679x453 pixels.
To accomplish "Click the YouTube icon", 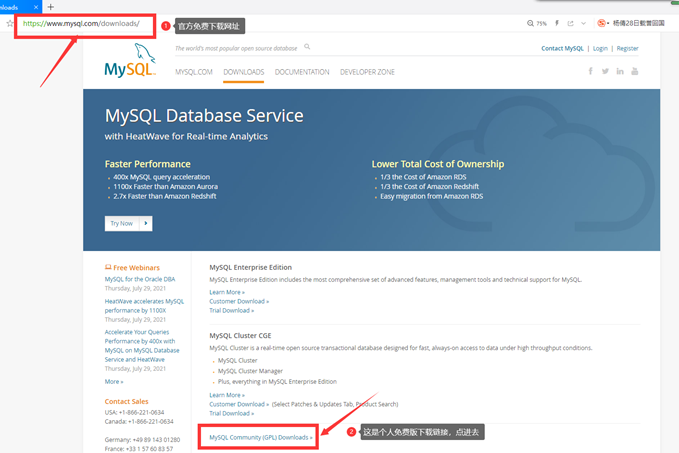I will (x=634, y=71).
